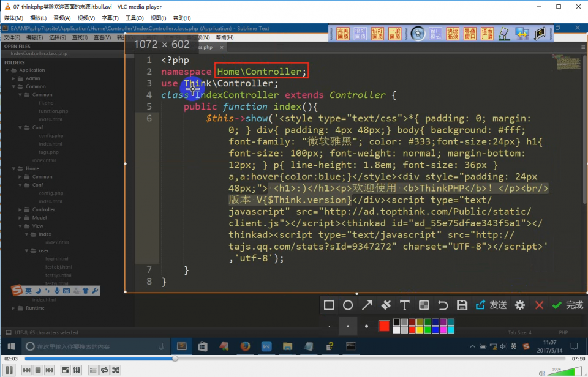Viewport: 588px width, 377px height.
Task: Expand the Admin folder
Action: (x=13, y=78)
